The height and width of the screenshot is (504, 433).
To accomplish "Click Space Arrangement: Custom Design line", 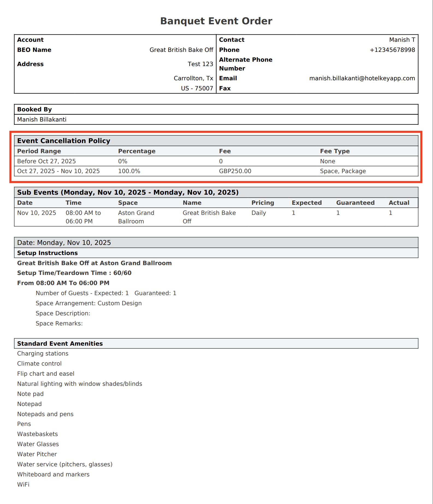I will click(x=88, y=303).
